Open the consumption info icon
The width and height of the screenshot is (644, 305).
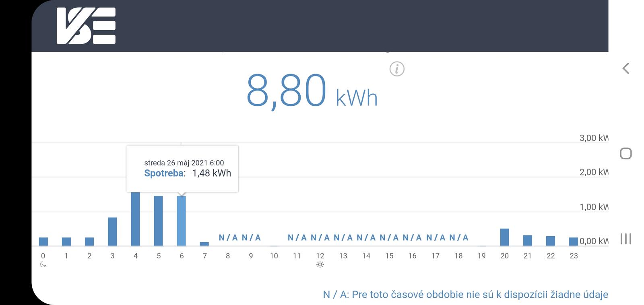click(397, 69)
